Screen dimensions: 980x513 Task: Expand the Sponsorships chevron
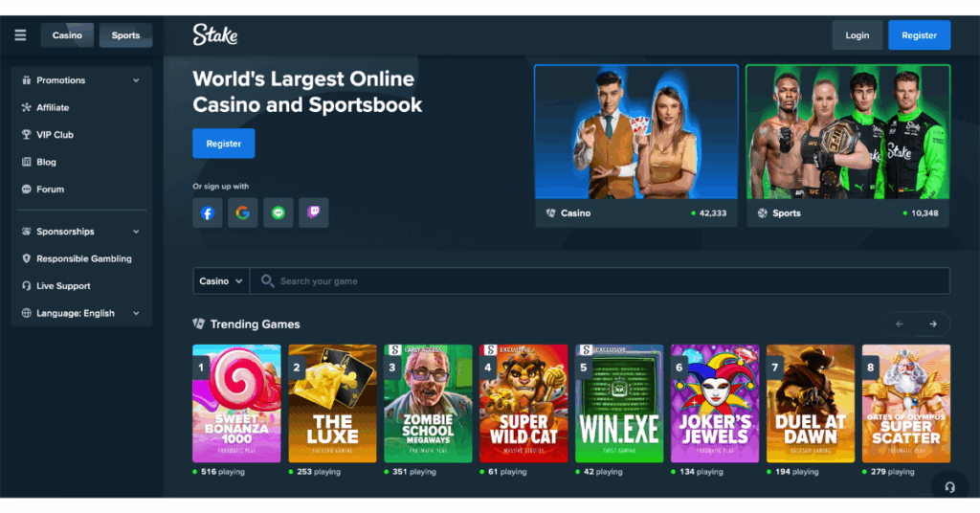(136, 232)
